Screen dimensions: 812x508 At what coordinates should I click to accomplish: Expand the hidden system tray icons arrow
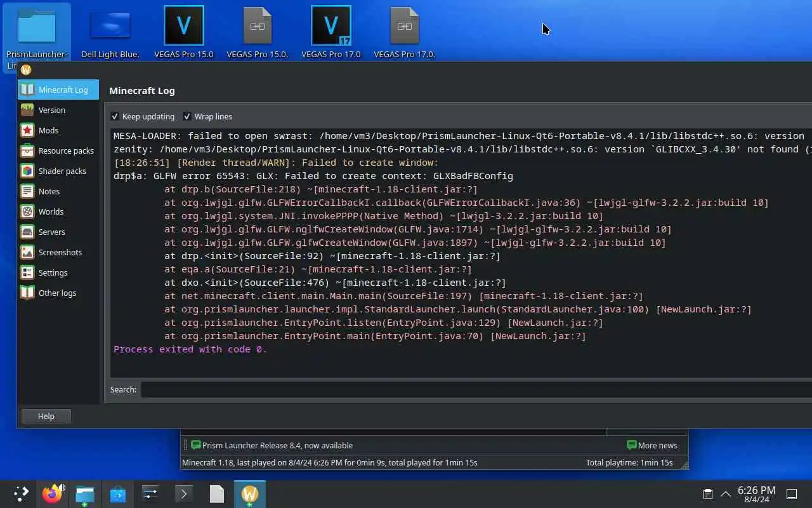tap(725, 494)
